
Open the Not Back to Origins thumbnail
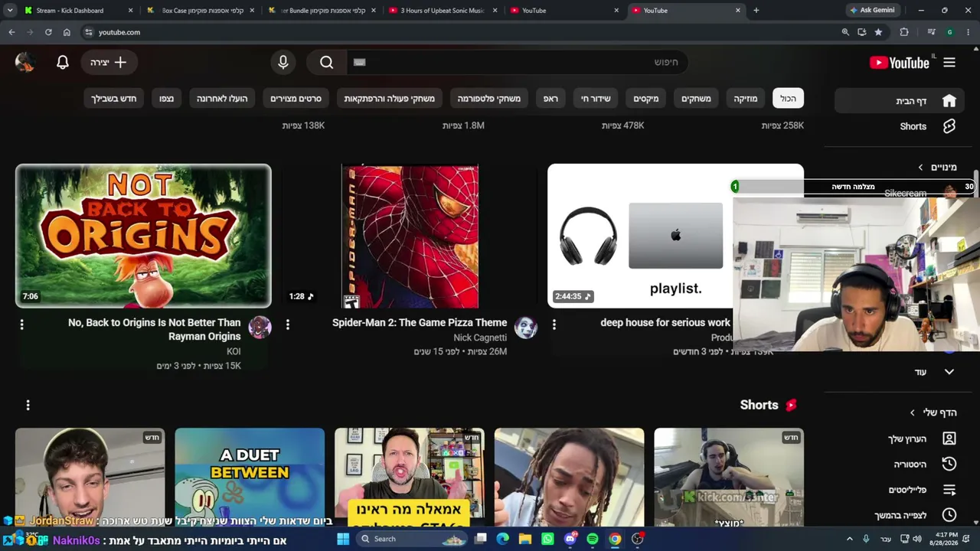[143, 236]
